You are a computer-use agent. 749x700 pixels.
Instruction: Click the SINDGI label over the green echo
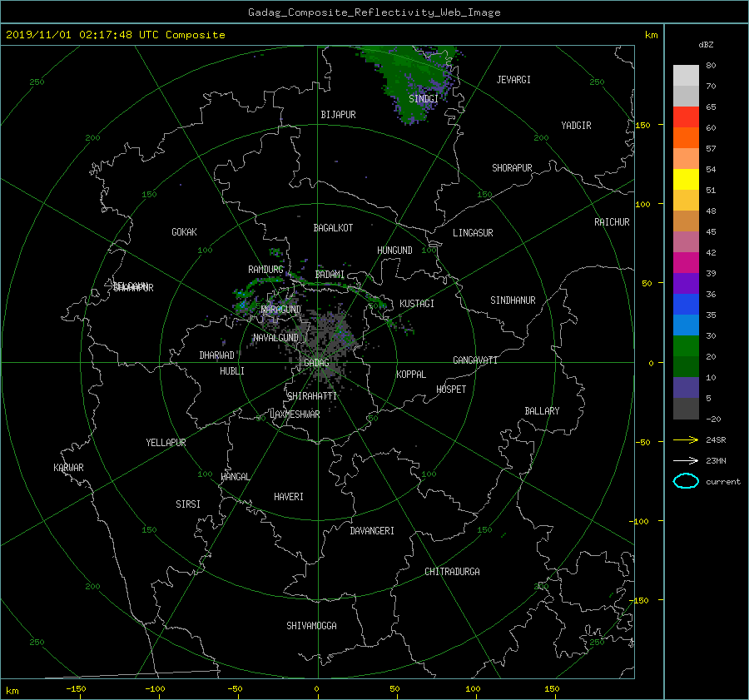(x=424, y=99)
